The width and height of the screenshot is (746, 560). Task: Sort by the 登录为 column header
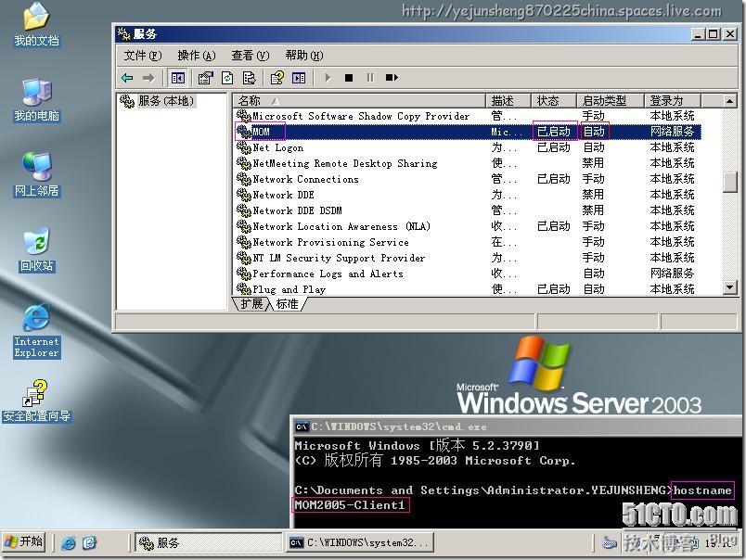click(673, 101)
